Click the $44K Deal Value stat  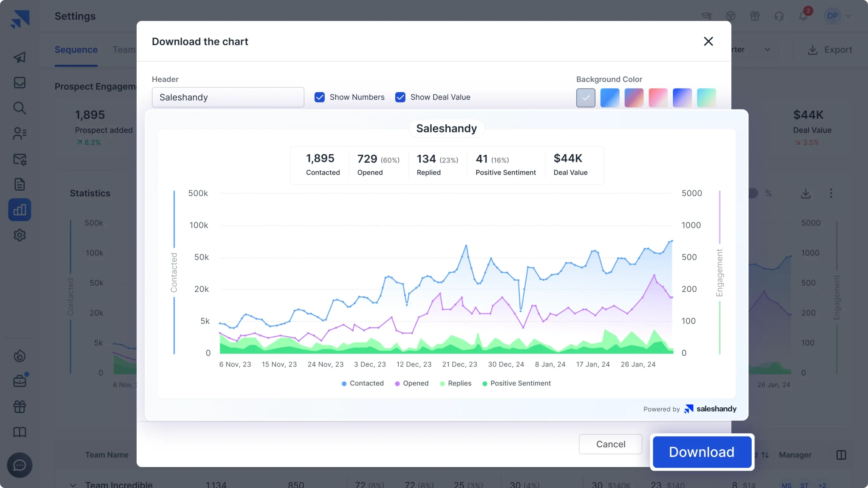tap(571, 164)
